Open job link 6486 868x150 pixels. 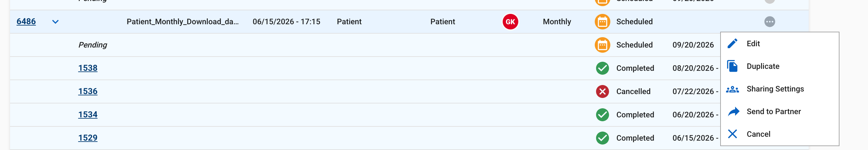tap(26, 22)
